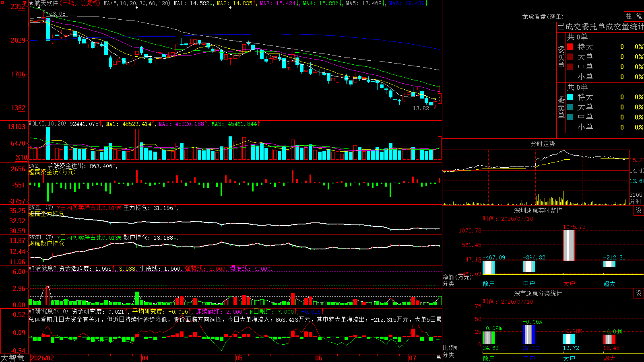This screenshot has height=362, width=644.
Task: Click the cyan 特大 sell order swatch
Action: tap(570, 97)
